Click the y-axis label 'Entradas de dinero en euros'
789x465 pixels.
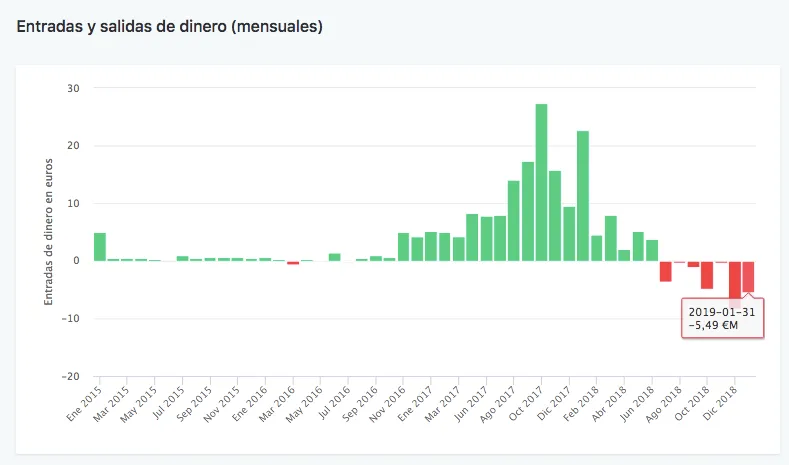(x=48, y=230)
